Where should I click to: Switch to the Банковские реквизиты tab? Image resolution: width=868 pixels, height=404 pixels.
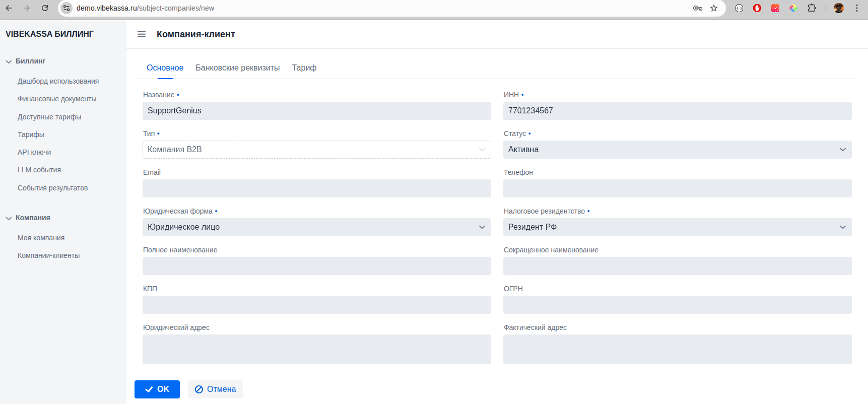click(x=237, y=68)
